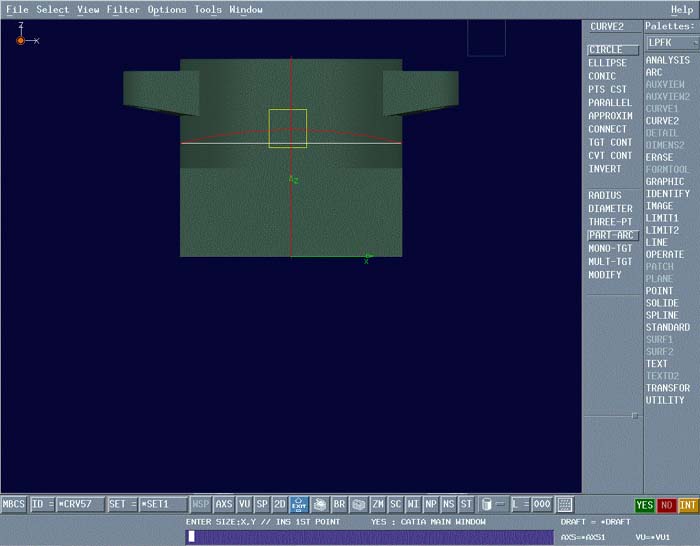Open the keypad grid icon
The image size is (700, 546).
pos(565,505)
